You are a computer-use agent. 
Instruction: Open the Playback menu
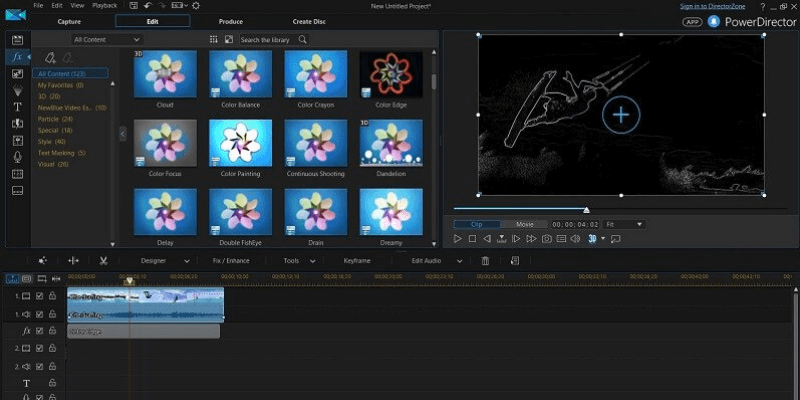104,6
